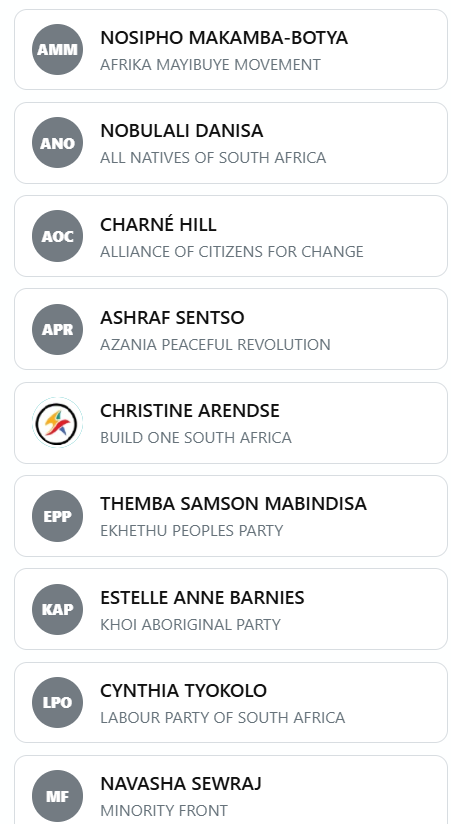This screenshot has width=451, height=824.
Task: Open Nosipho Makamba-Botya candidate name
Action: click(224, 38)
